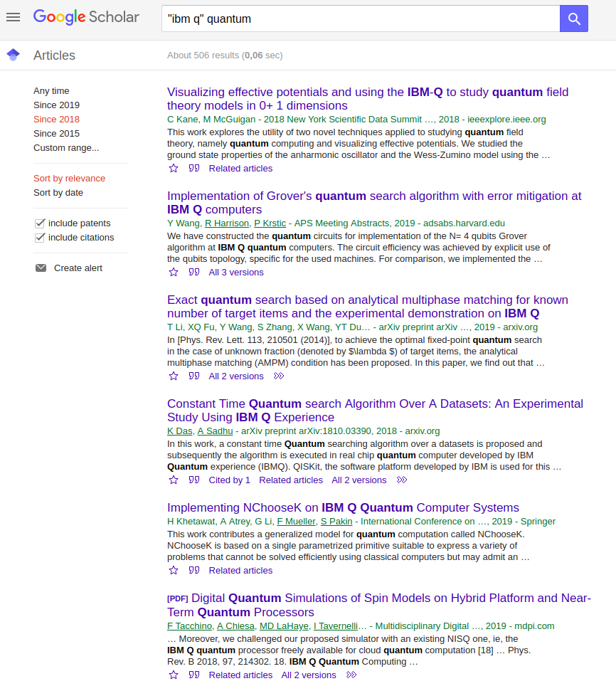616x686 pixels.
Task: Click the About 506 results text
Action: 225,55
